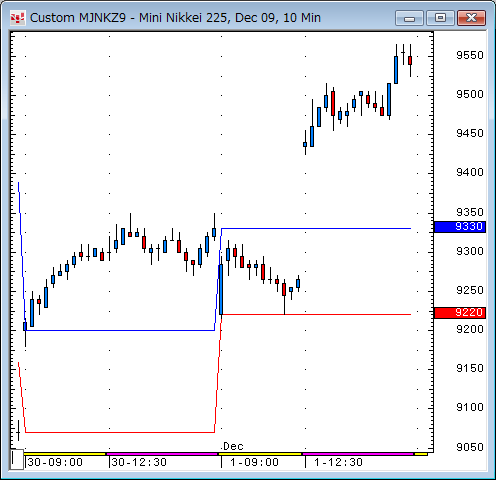
Task: Click the 9150 price axis label
Action: pyautogui.click(x=470, y=368)
